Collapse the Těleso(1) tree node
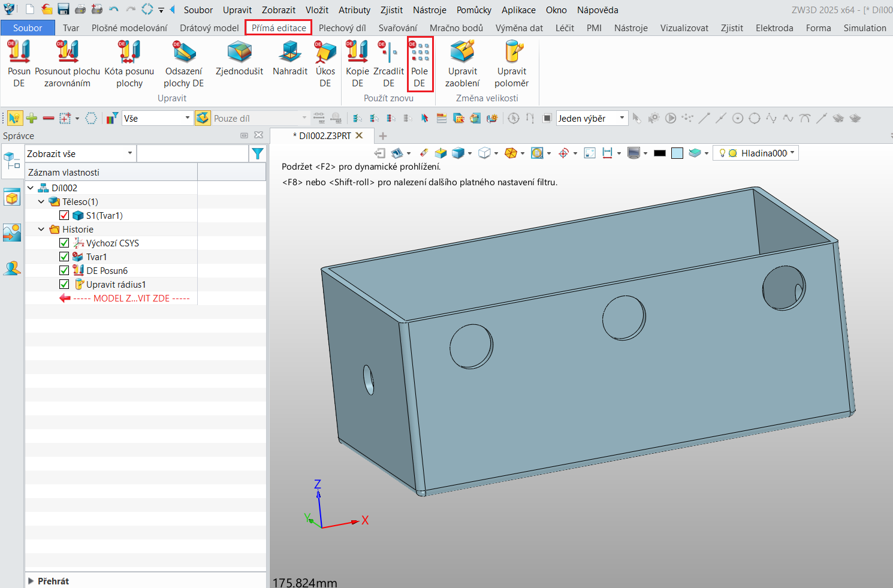 41,201
